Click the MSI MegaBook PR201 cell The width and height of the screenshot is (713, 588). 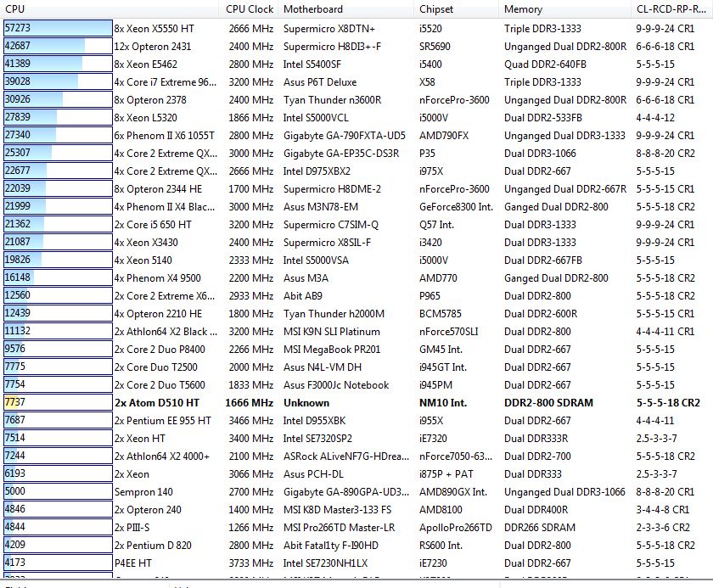tap(332, 350)
